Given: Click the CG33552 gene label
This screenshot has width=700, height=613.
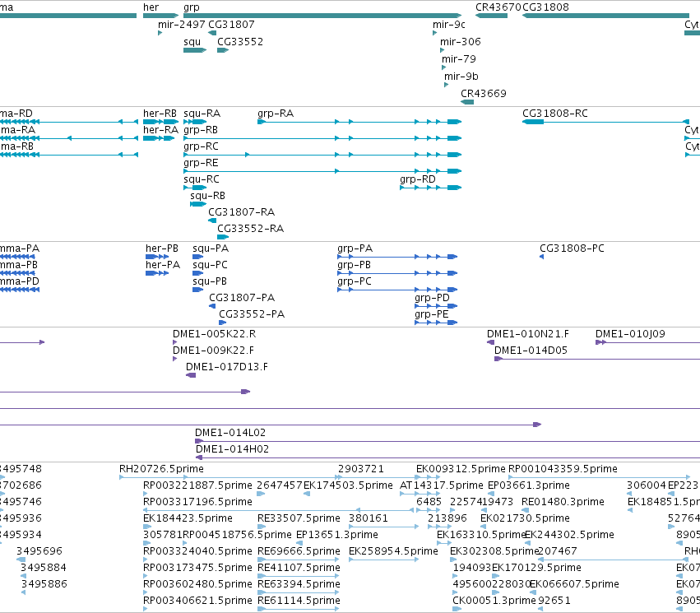Looking at the screenshot, I should pyautogui.click(x=240, y=42).
